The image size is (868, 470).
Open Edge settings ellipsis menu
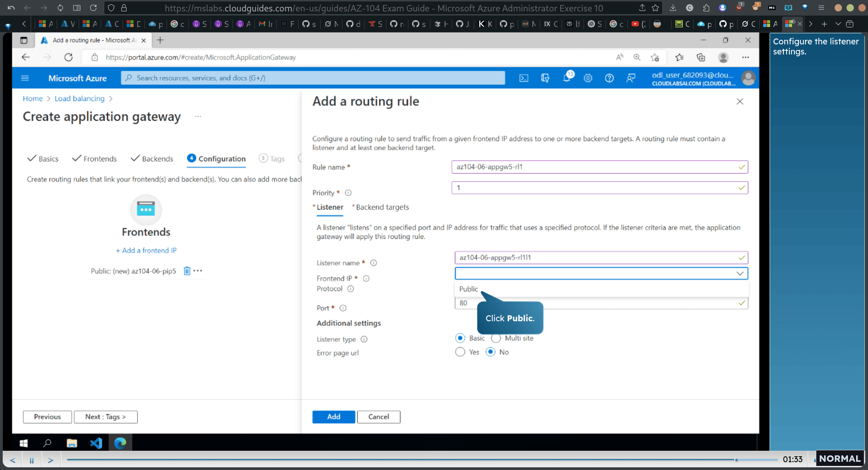[x=745, y=57]
